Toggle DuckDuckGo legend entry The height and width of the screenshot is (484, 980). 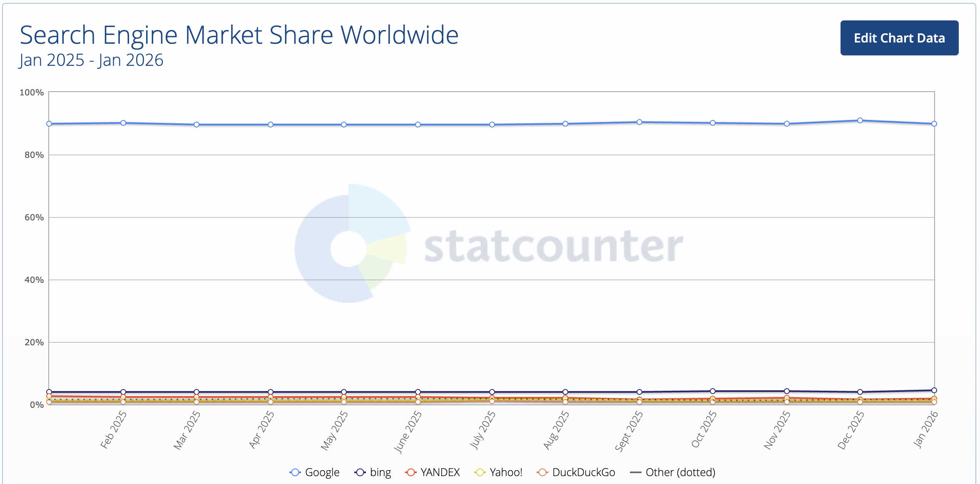click(x=583, y=472)
